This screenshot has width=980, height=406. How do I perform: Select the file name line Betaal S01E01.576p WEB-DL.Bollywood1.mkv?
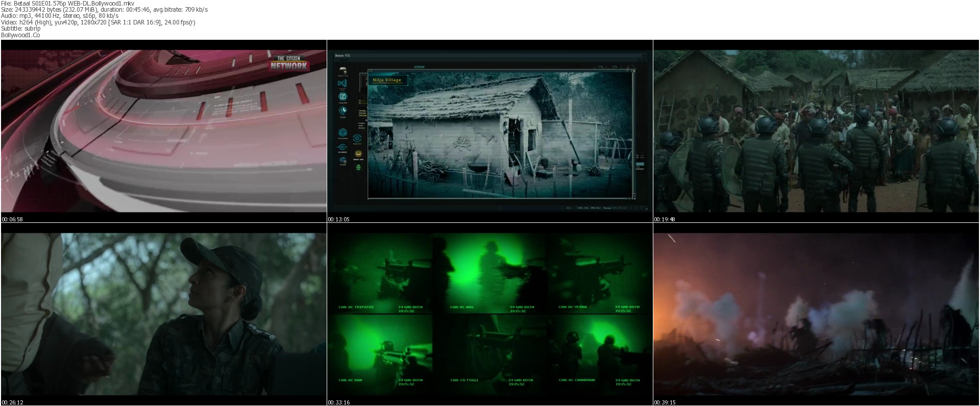click(68, 4)
